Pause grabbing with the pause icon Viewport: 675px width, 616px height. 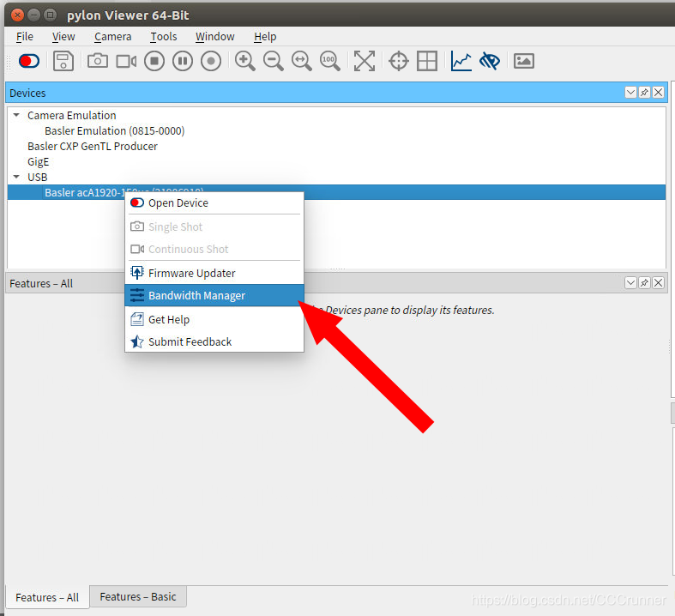tap(183, 61)
